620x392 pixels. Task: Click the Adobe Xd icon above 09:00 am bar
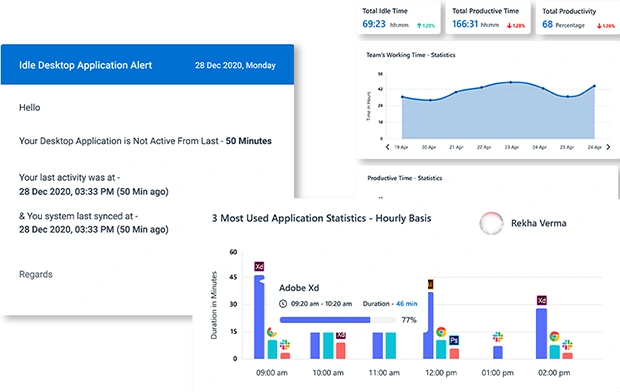coord(259,266)
